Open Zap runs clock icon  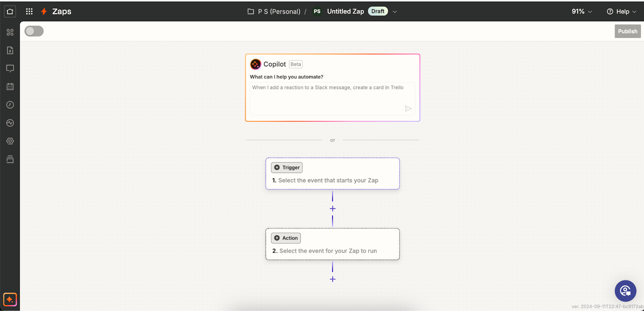(x=10, y=105)
